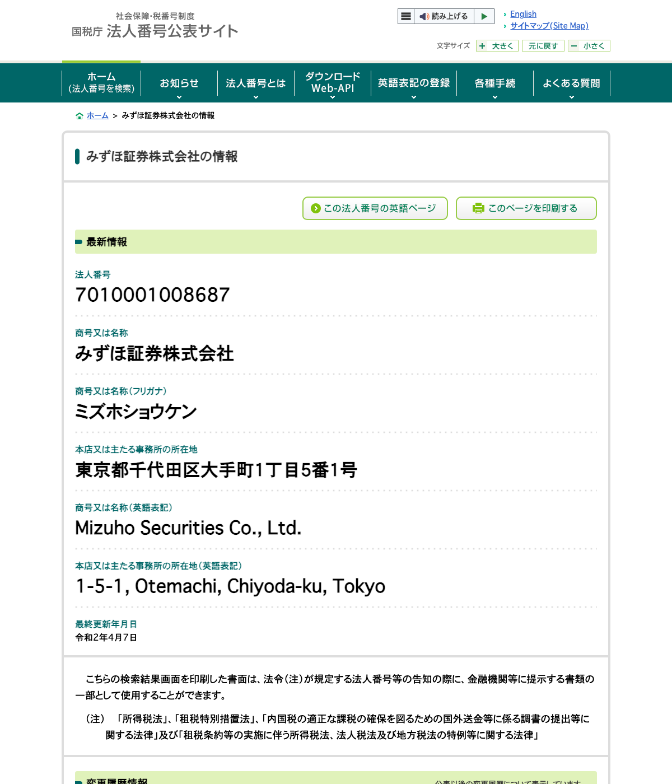The width and height of the screenshot is (672, 784).
Task: Click the date 令和2年4月7日
Action: click(x=106, y=637)
